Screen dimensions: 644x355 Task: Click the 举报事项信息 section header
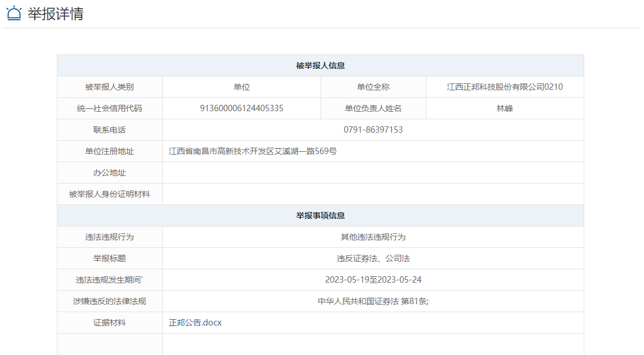click(321, 215)
